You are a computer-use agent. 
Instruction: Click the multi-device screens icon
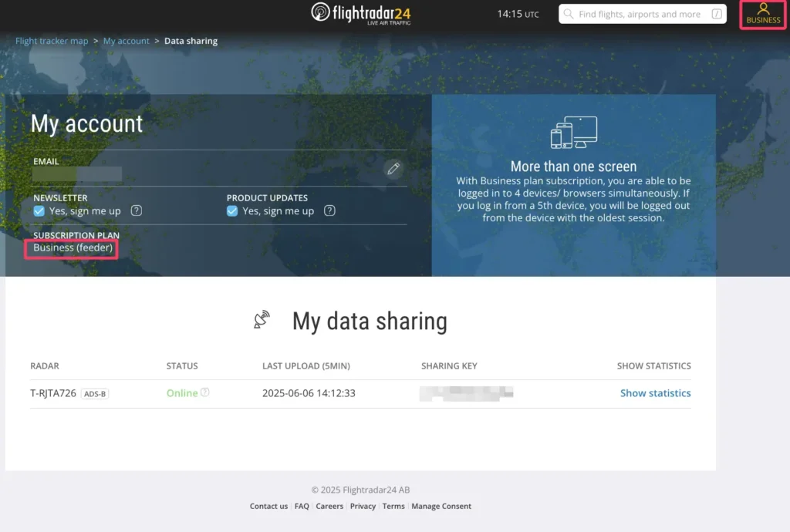[573, 133]
